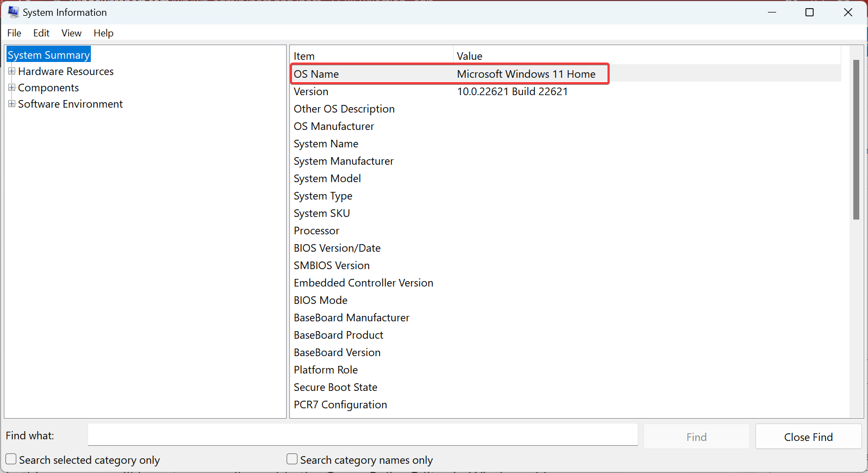Viewport: 868px width, 473px height.
Task: Select the Processor row
Action: pos(566,231)
